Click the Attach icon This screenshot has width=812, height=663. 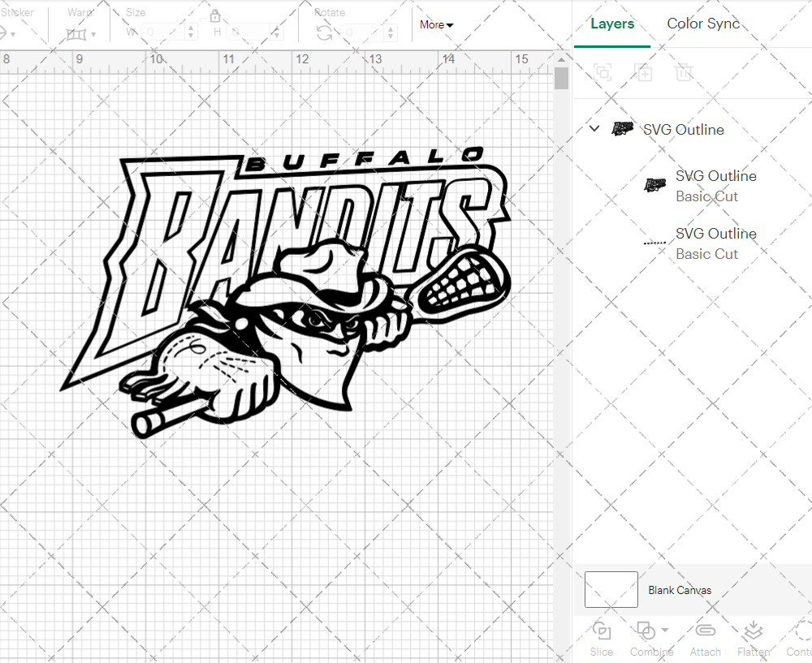(705, 632)
